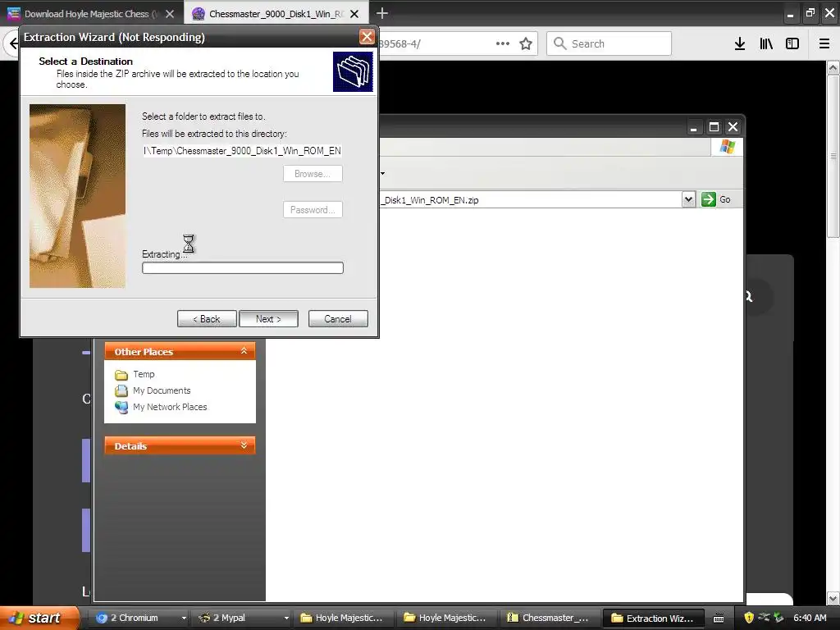Screen dimensions: 840x630
Task: Click the Next > button
Action: point(268,319)
